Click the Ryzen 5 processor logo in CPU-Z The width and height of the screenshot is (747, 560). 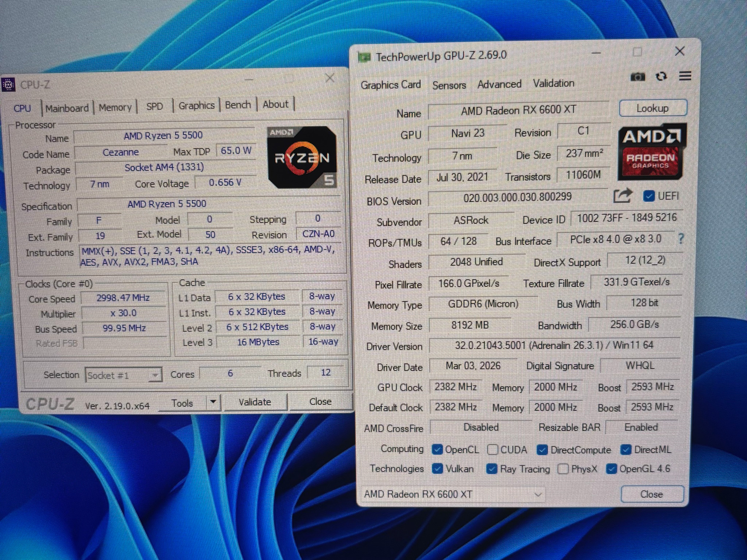pos(302,157)
